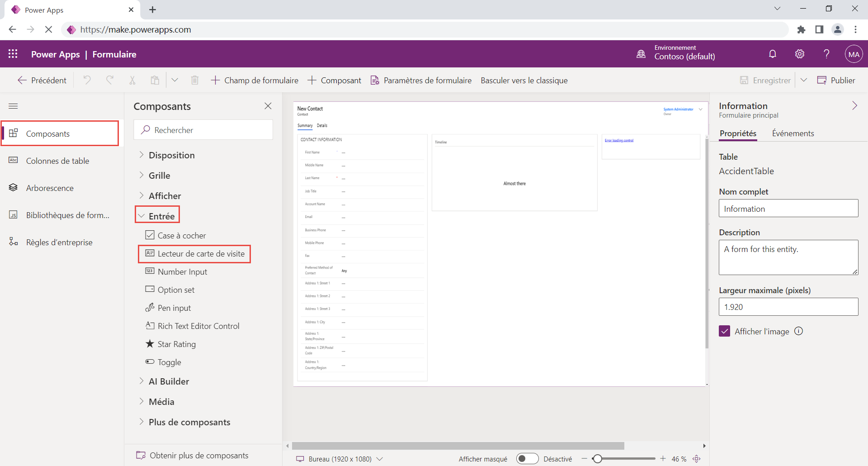Go back with Précédent button
Screen dimensions: 868x466
pyautogui.click(x=42, y=80)
